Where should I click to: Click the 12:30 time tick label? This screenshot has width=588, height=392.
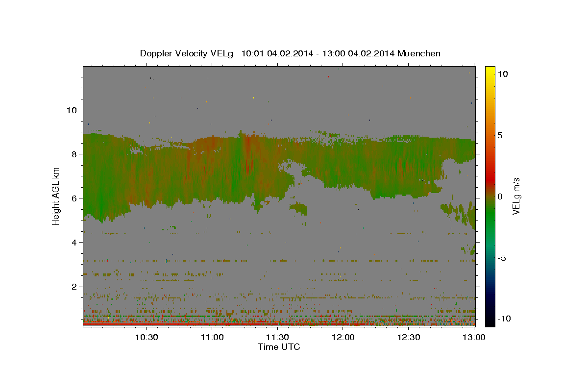408,337
